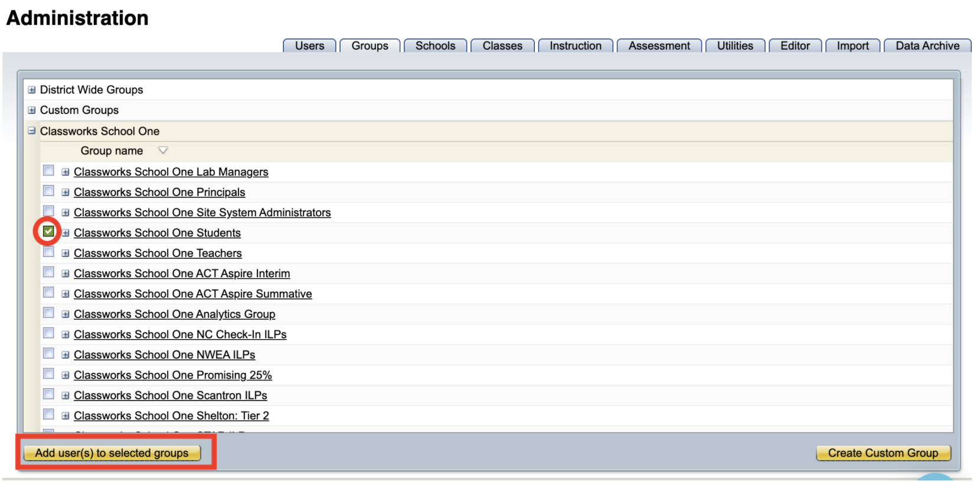
Task: Sort by Group name arrow
Action: tap(163, 151)
